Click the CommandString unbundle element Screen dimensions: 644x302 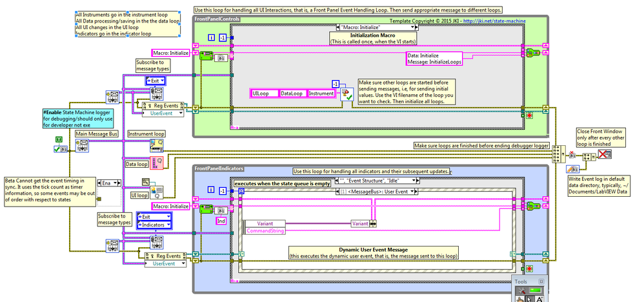[265, 231]
